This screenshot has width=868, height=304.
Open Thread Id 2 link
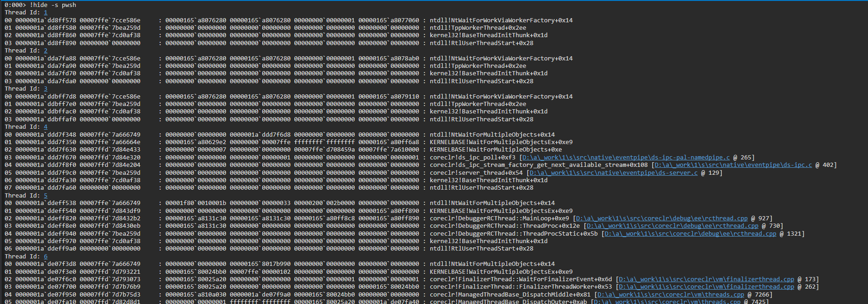click(x=45, y=51)
